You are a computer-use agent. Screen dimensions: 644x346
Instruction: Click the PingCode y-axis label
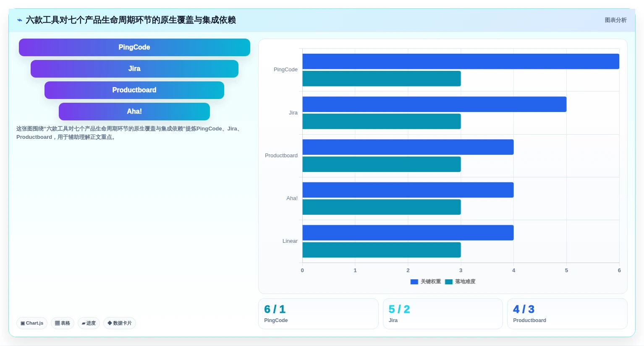[x=285, y=70]
